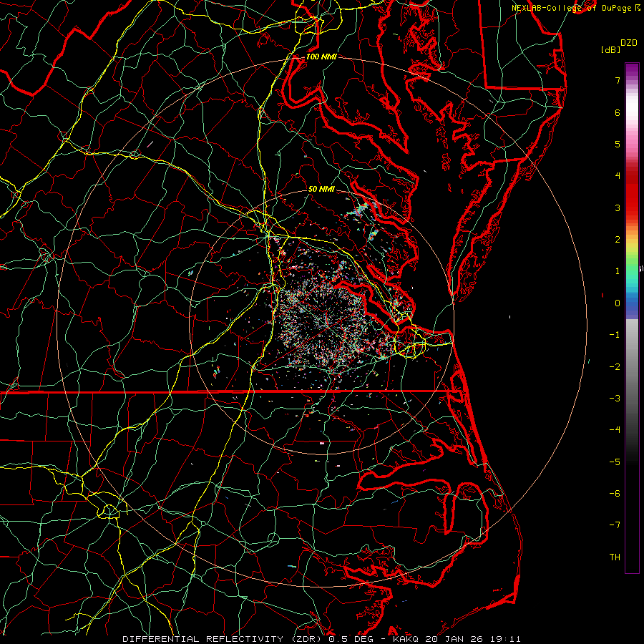
Task: Click the -1 dB scale value
Action: (x=615, y=335)
